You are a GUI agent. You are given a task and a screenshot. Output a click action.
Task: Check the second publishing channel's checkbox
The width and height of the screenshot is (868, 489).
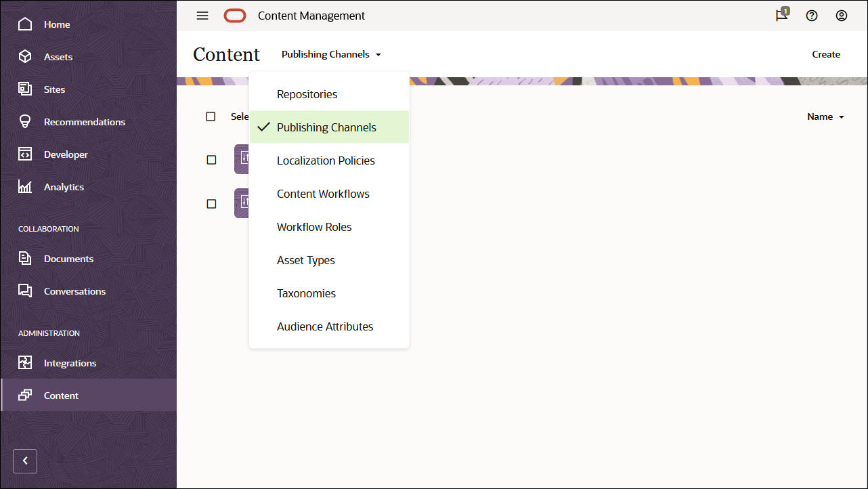[x=211, y=203]
